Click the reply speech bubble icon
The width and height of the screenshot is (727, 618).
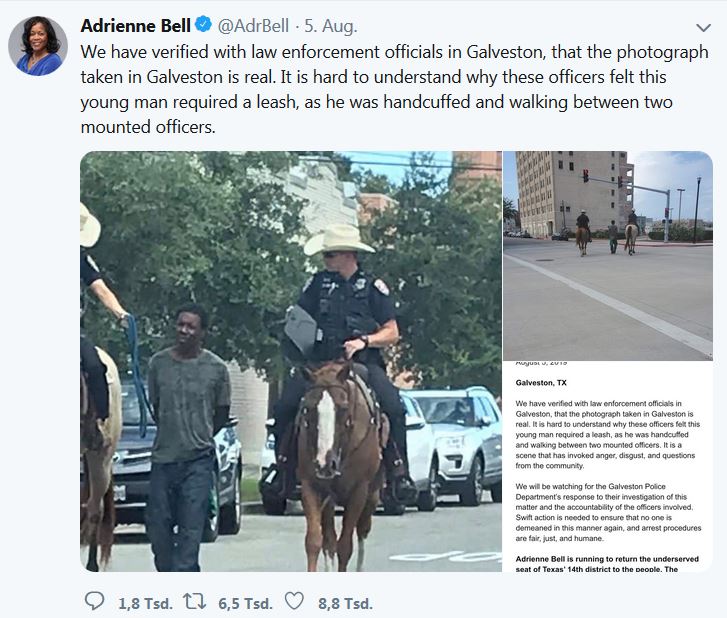95,602
